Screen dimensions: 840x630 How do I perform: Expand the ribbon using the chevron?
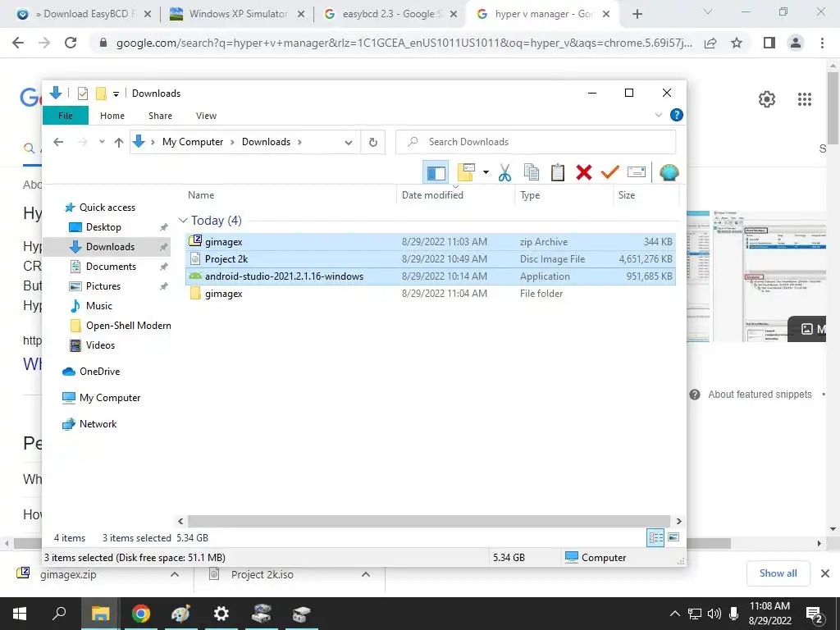(x=659, y=115)
